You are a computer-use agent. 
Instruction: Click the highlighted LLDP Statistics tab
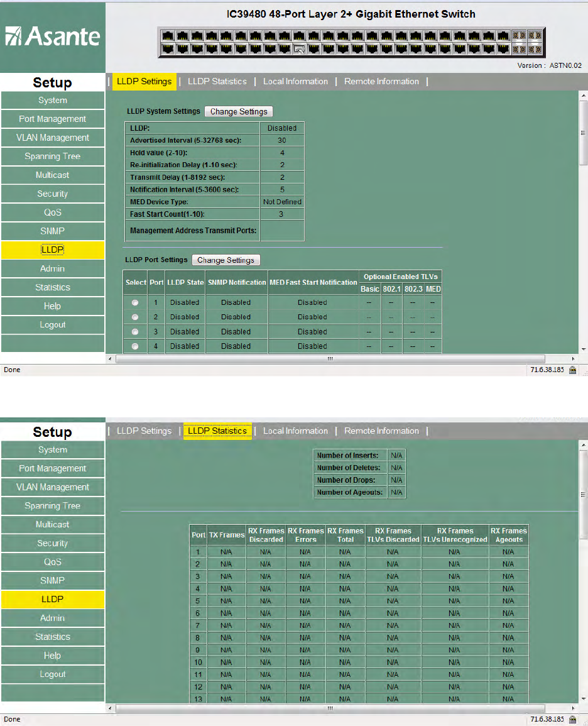tap(217, 431)
